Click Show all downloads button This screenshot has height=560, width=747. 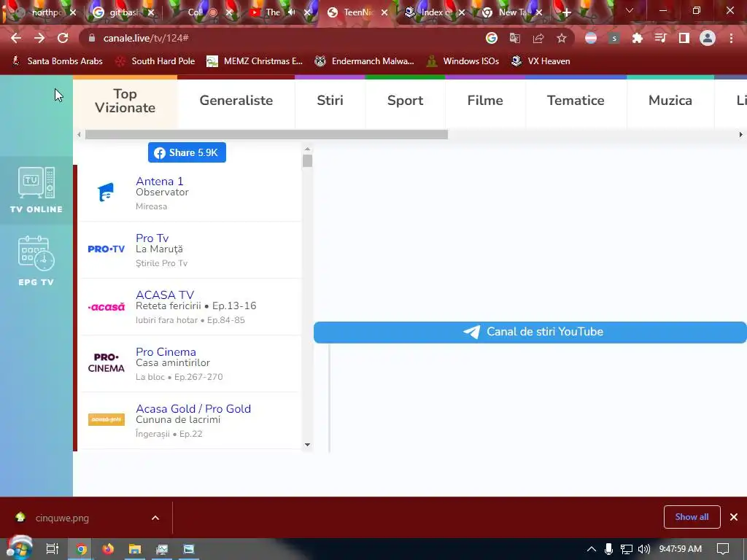point(692,517)
